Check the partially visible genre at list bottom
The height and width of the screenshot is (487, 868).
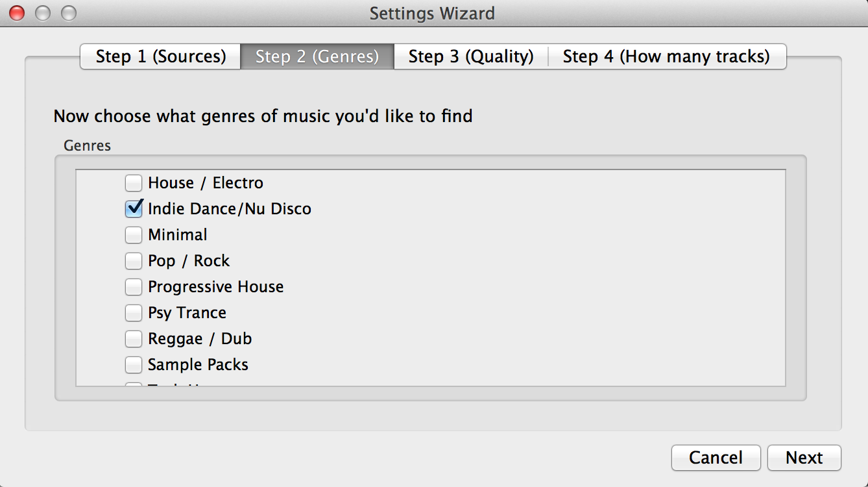(134, 384)
